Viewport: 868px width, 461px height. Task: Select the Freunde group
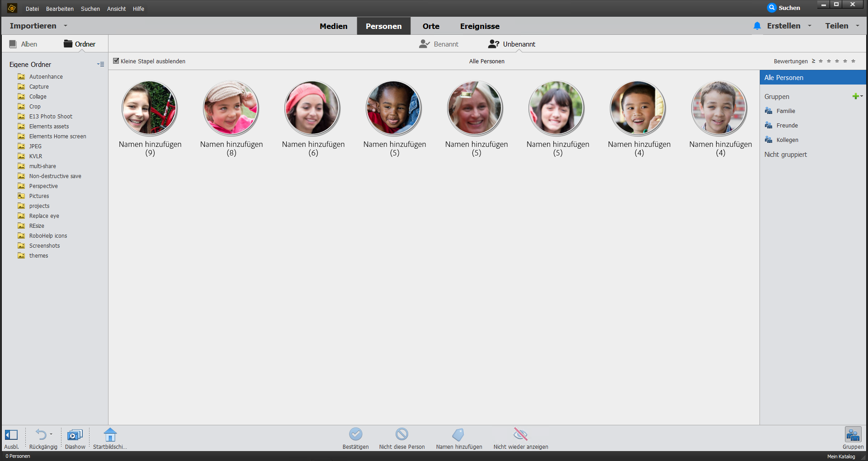coord(787,126)
